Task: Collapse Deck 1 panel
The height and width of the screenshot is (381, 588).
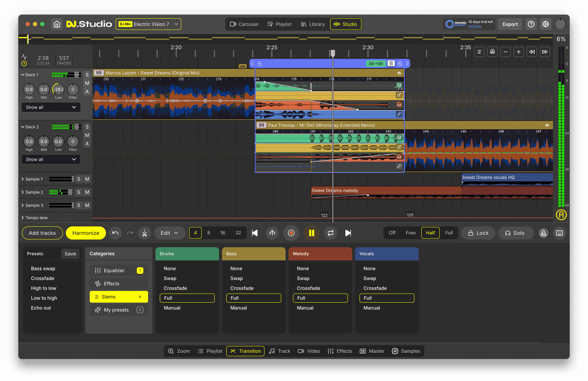Action: point(22,75)
